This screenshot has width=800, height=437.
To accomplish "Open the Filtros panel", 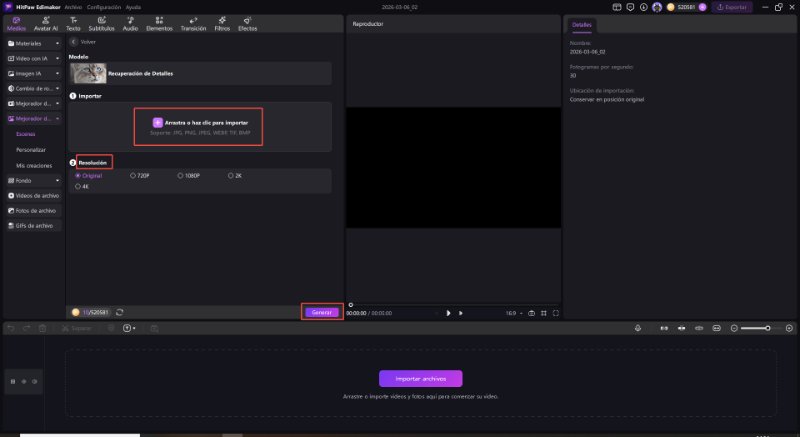I will coord(222,24).
